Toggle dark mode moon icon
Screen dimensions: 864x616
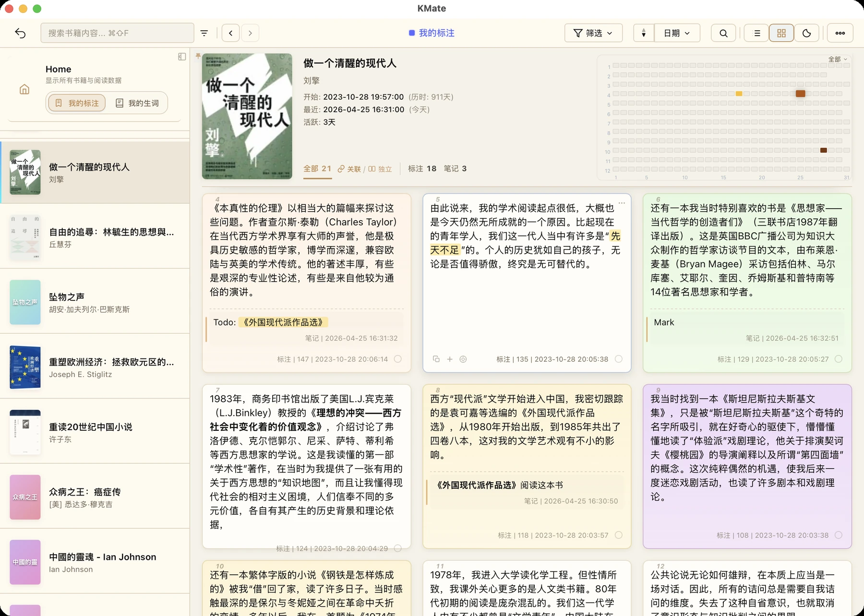(x=806, y=33)
